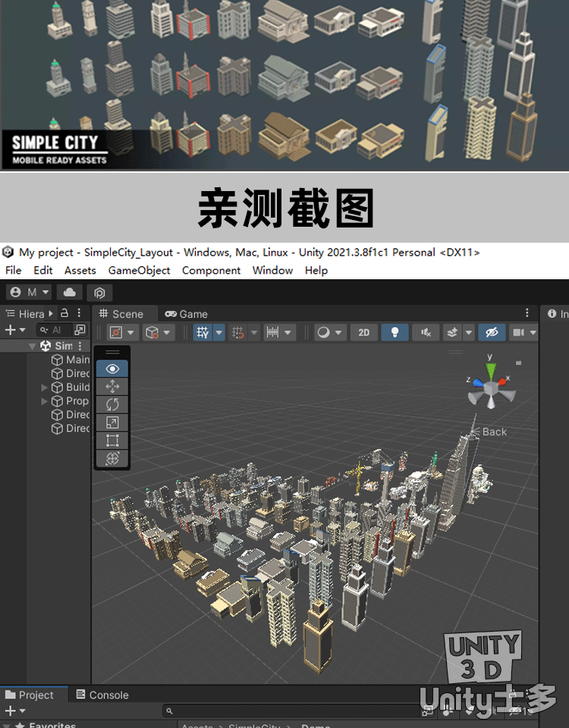
Task: Toggle 2D scene view mode
Action: (364, 332)
